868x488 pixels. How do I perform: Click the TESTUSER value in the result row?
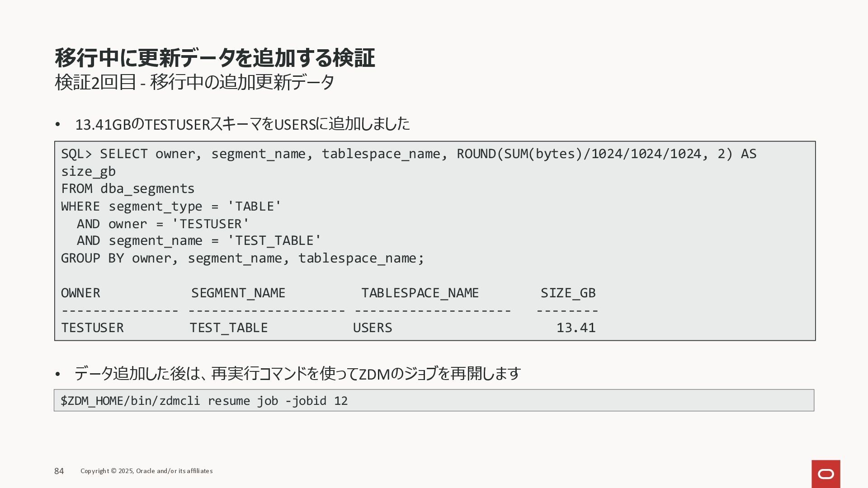(x=92, y=328)
